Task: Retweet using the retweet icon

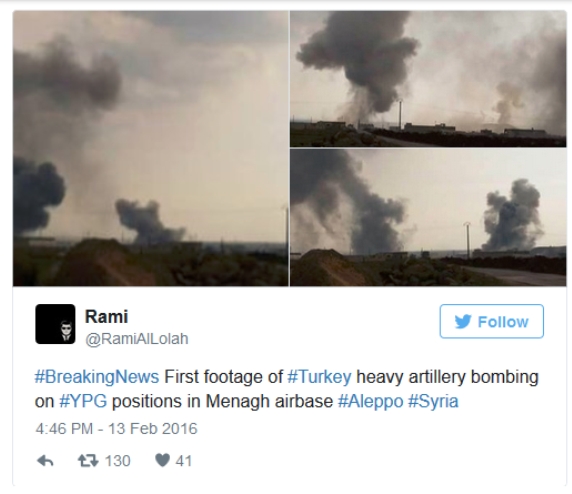Action: click(x=88, y=460)
